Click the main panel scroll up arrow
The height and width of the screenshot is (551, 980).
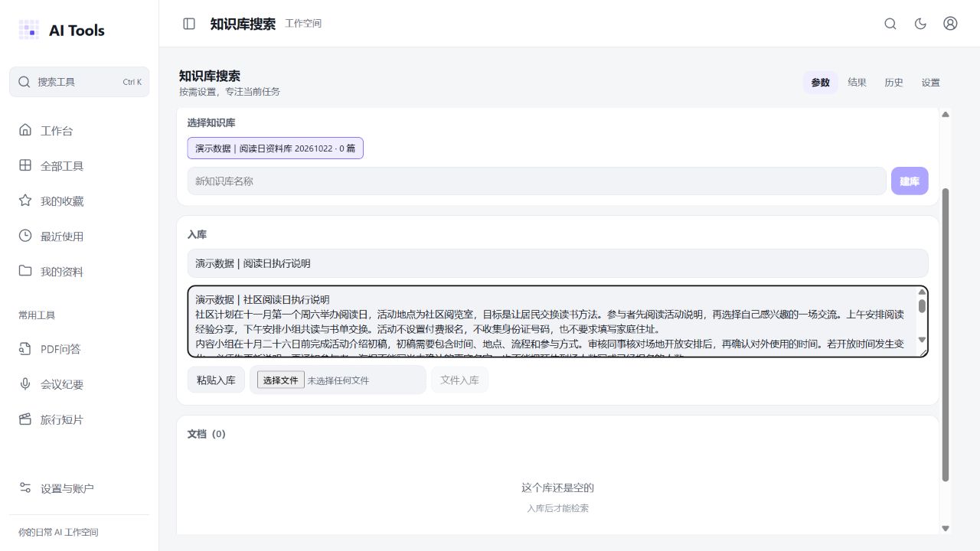(946, 115)
